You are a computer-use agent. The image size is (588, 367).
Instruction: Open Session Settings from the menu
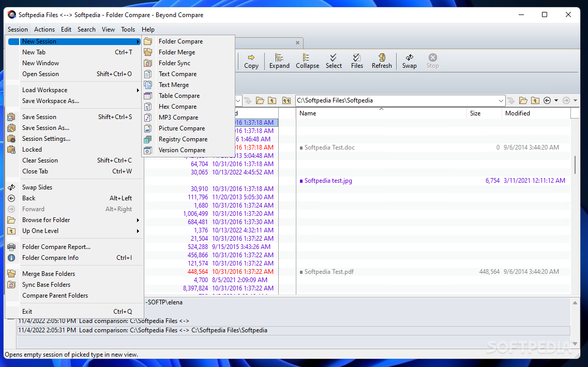point(74,139)
